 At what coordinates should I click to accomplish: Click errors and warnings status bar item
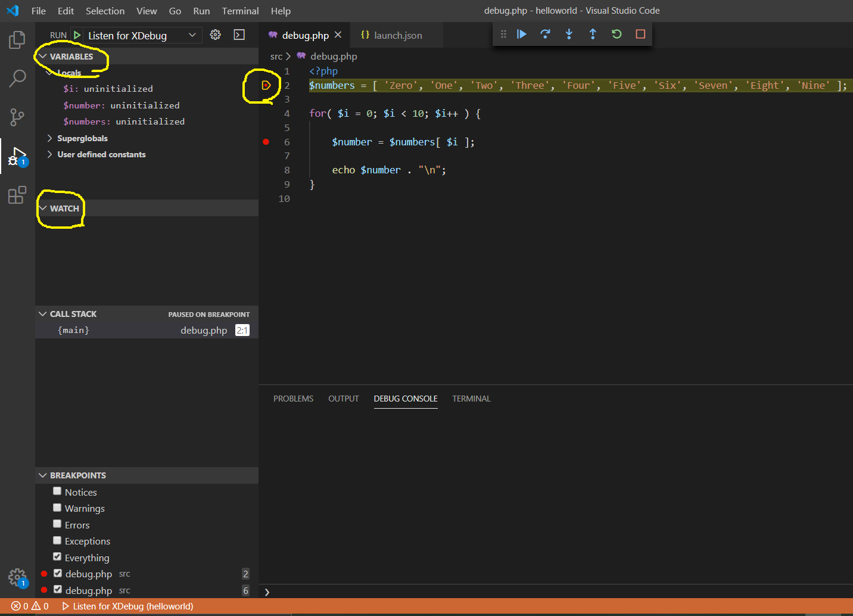click(x=30, y=606)
